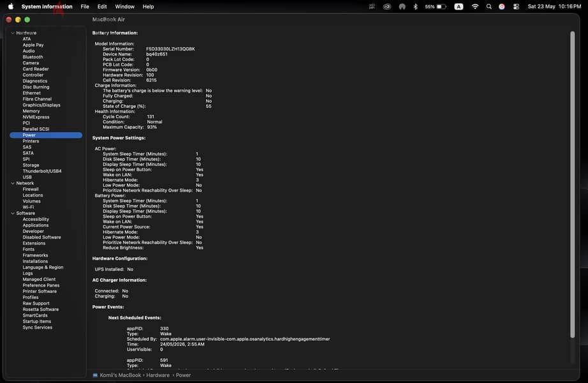Select NVMExpress in the sidebar
Image resolution: width=588 pixels, height=383 pixels.
(36, 117)
